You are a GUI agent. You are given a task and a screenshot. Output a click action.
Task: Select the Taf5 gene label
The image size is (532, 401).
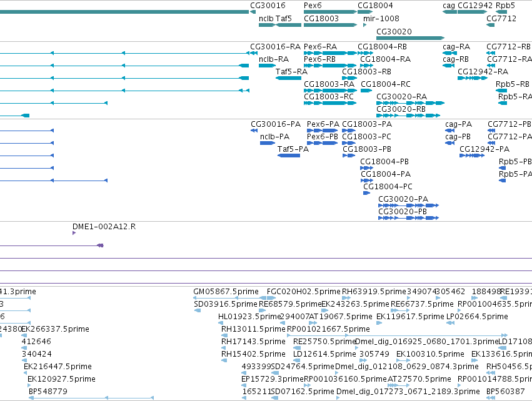tap(284, 18)
